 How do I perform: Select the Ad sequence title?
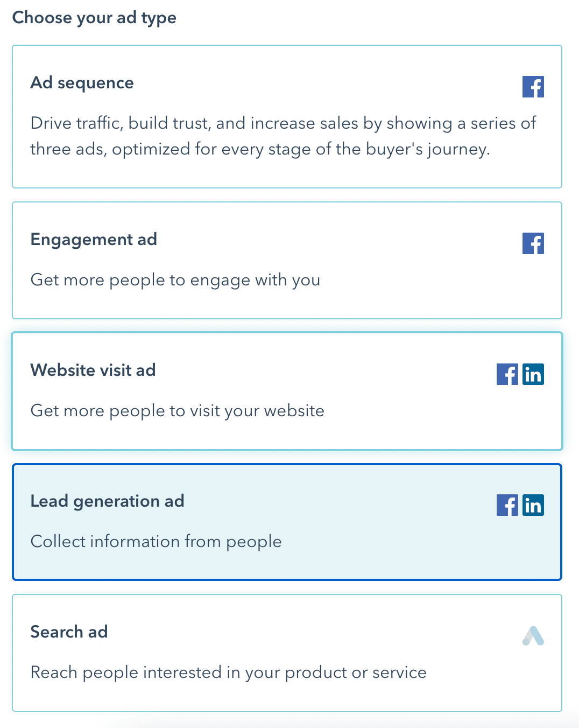82,83
